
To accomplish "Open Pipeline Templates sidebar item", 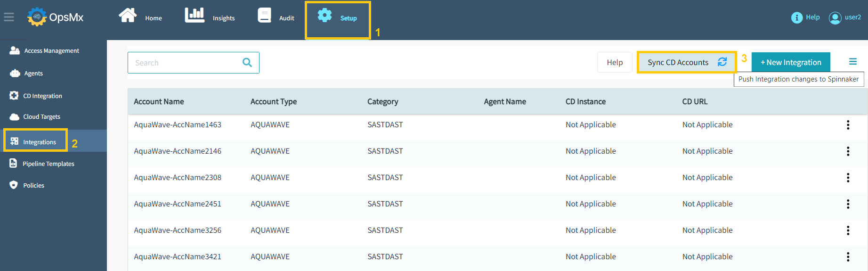I will pos(48,164).
